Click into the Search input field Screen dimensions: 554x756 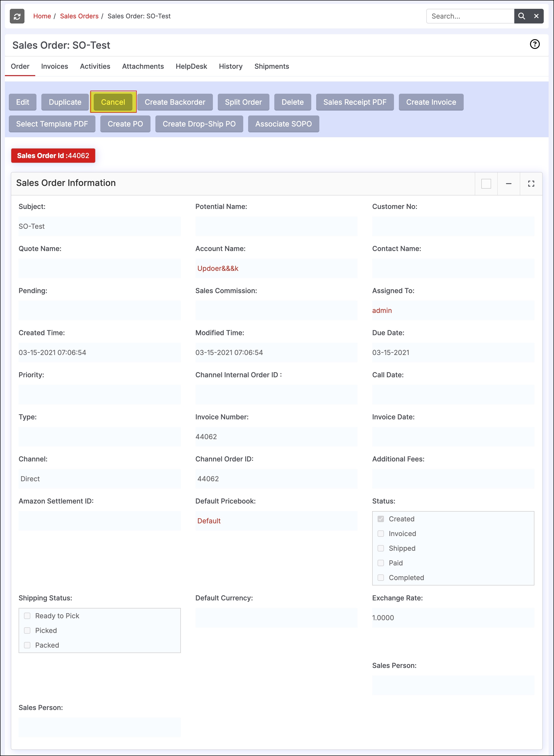point(470,16)
